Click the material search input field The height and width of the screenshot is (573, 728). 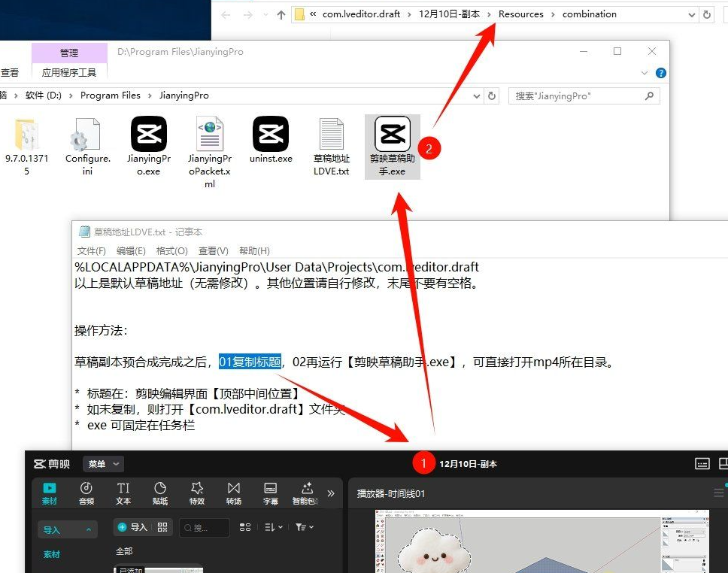[203, 527]
